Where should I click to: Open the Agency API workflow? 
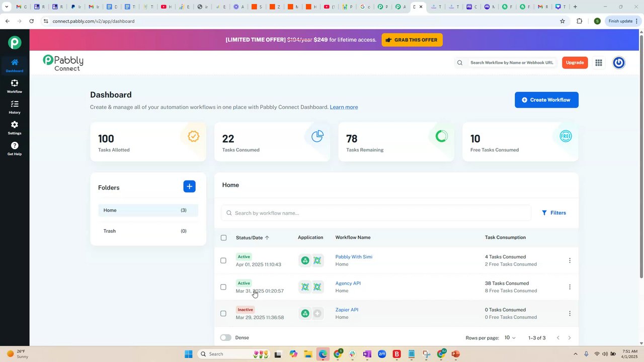tap(348, 284)
